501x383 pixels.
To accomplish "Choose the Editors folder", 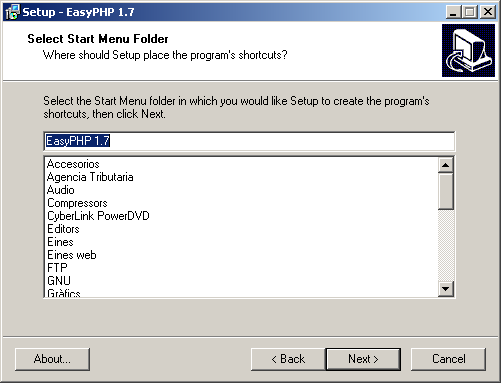I will click(x=63, y=229).
